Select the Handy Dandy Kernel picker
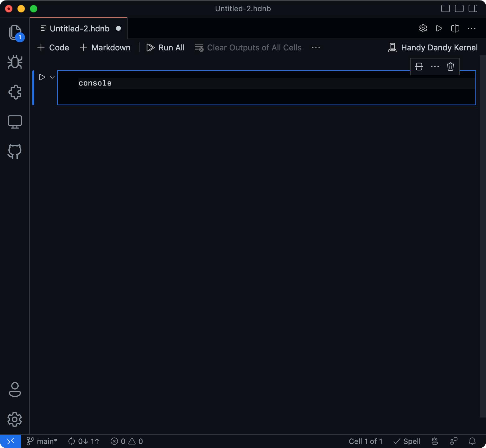This screenshot has width=486, height=448. (x=433, y=48)
